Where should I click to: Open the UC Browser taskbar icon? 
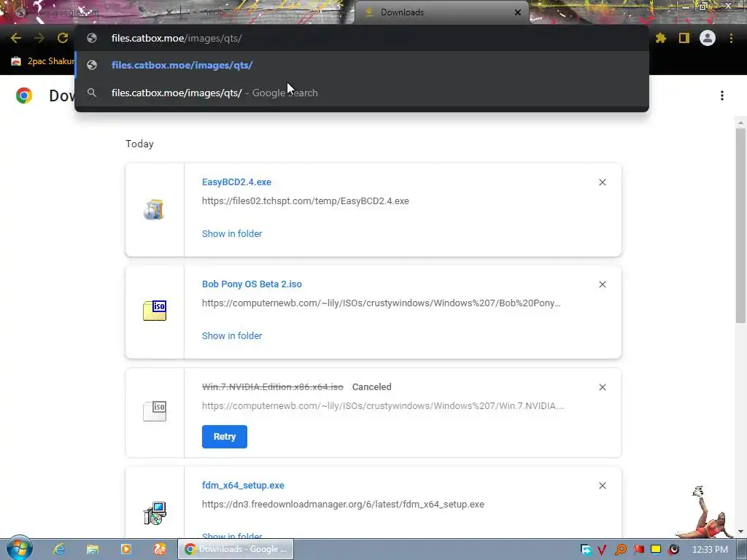coord(159,549)
